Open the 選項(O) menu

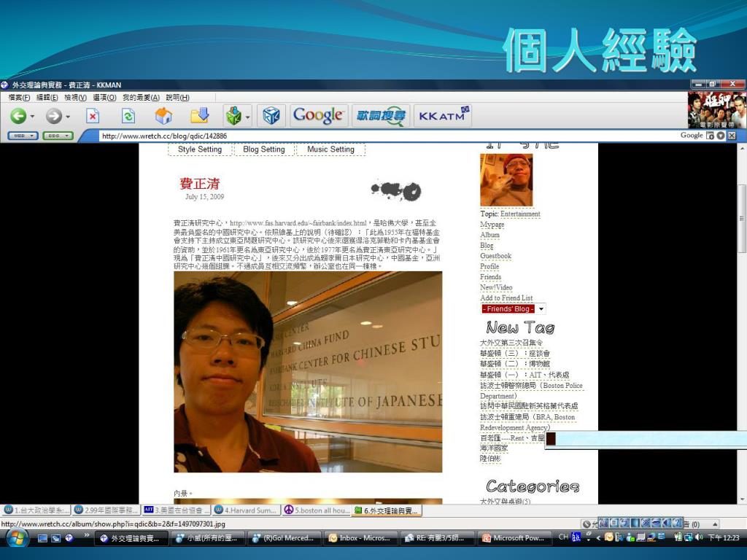104,98
